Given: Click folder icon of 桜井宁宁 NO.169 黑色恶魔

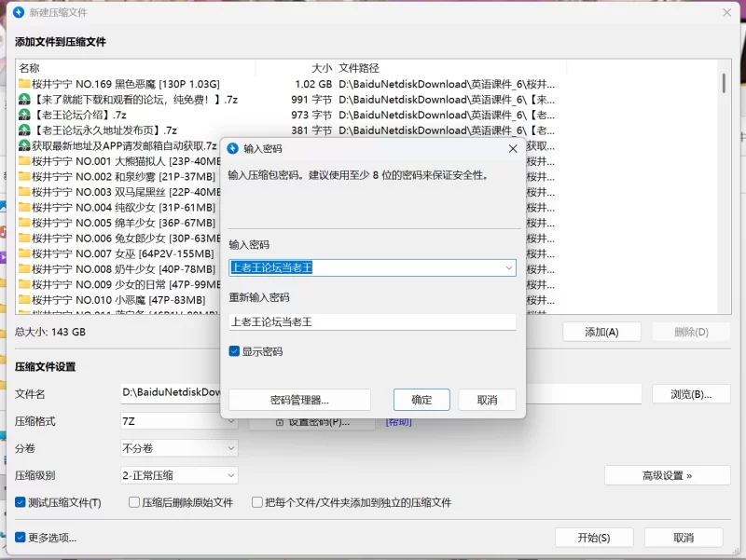Looking at the screenshot, I should point(24,84).
